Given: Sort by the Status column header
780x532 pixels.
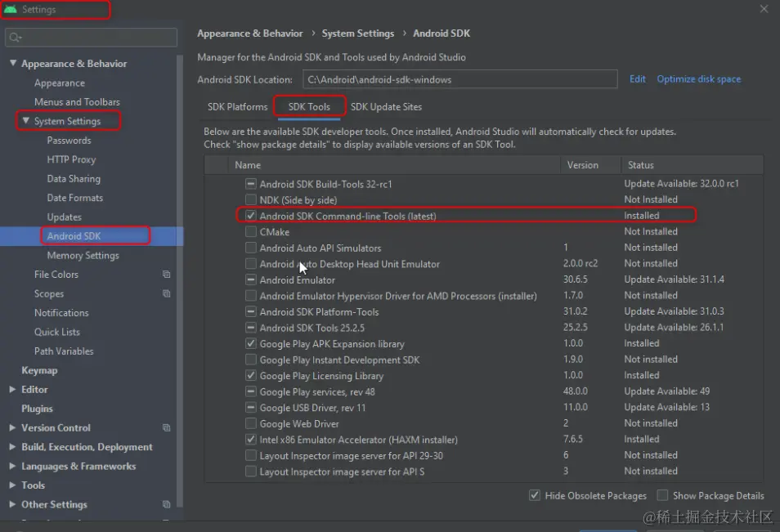Looking at the screenshot, I should click(692, 165).
